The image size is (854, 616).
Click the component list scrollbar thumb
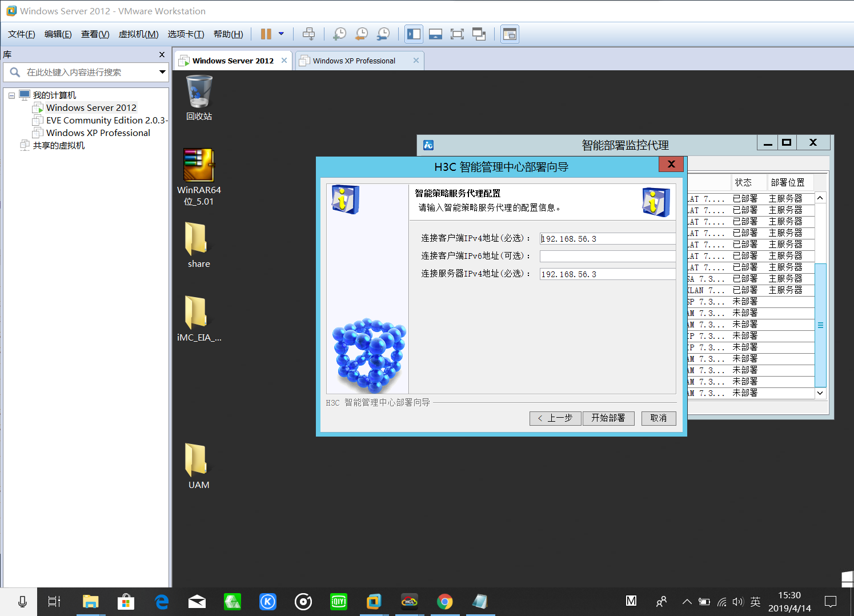820,325
